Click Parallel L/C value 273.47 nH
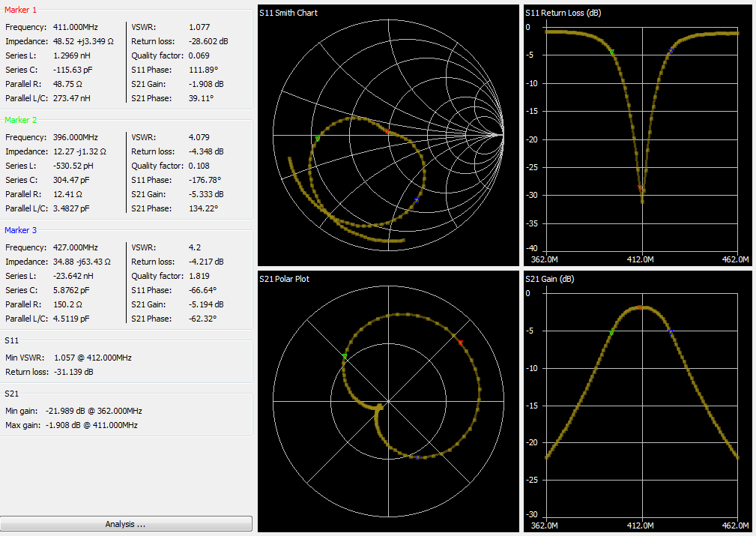This screenshot has width=756, height=536. point(72,98)
